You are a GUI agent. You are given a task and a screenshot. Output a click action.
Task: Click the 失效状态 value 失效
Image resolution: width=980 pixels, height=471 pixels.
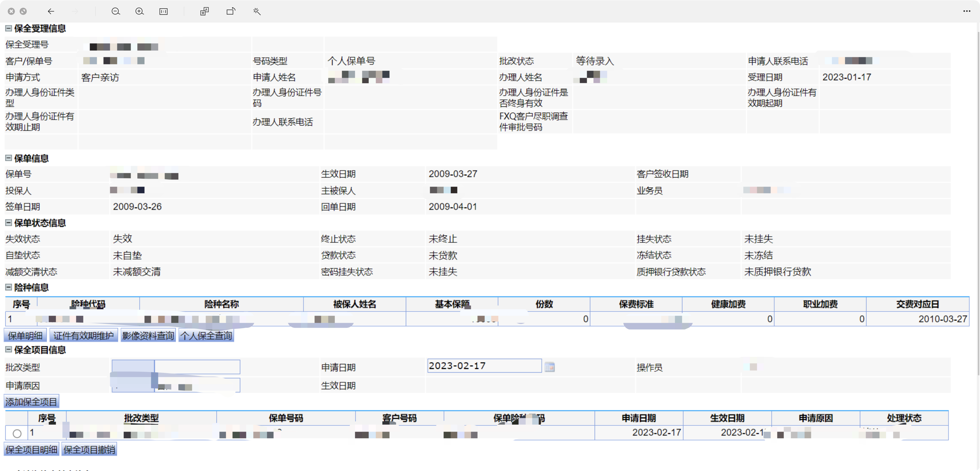pos(122,238)
